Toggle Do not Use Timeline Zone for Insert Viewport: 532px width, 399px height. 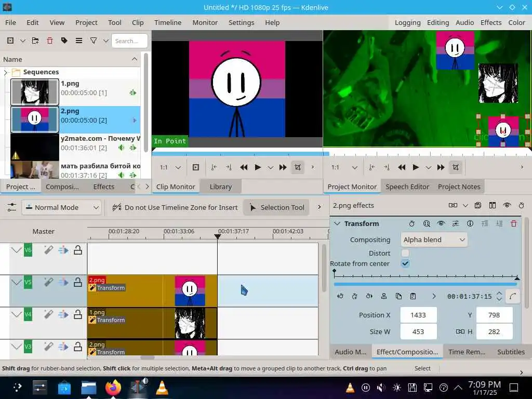click(175, 207)
